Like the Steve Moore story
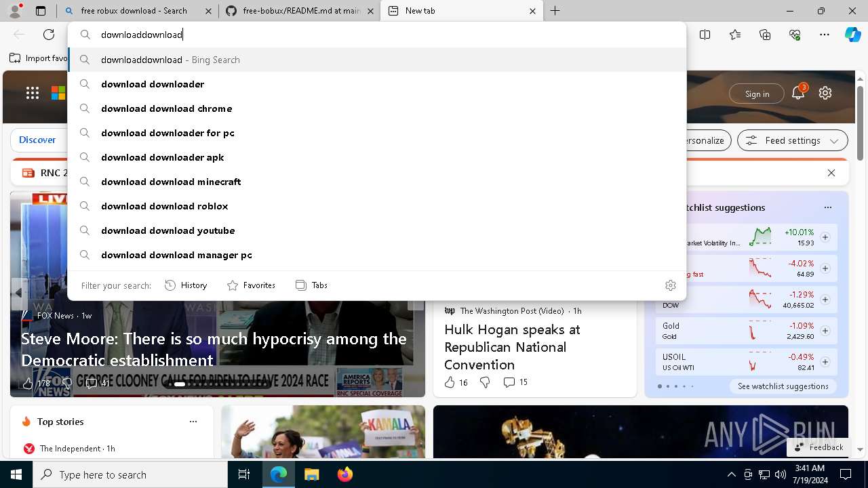 point(36,384)
